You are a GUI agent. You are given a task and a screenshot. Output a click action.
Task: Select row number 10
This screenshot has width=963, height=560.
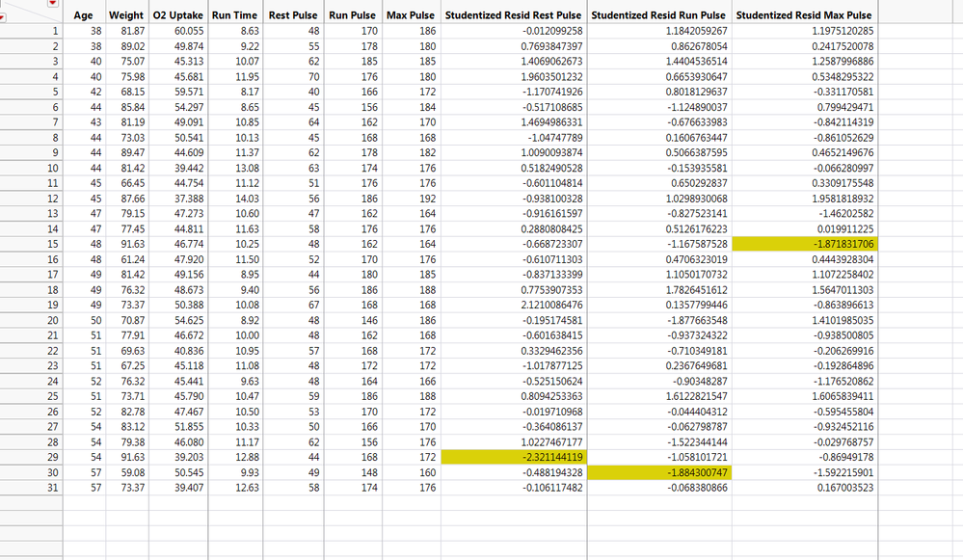pos(31,169)
